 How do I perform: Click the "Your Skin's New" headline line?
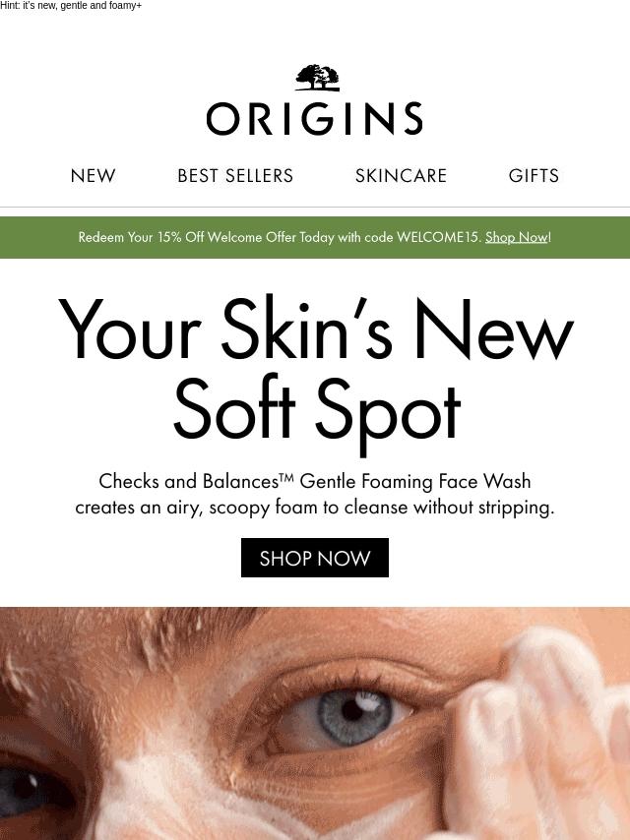tap(316, 328)
